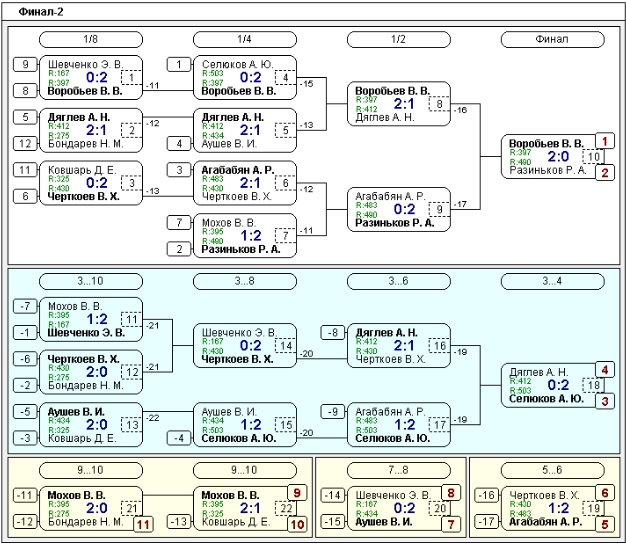Click the "1/8" round header
Viewport: 626px width, 544px height.
tap(91, 40)
